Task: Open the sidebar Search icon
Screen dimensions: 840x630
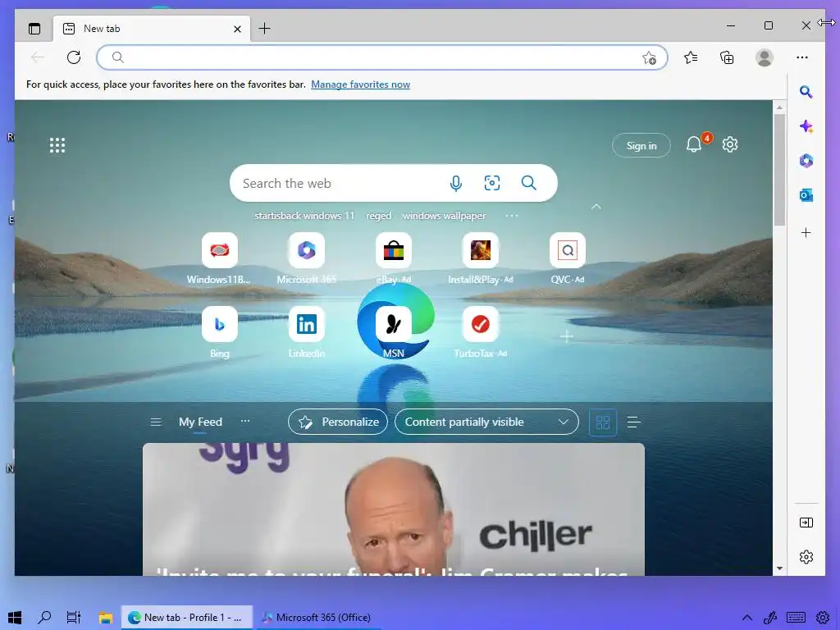Action: 806,92
